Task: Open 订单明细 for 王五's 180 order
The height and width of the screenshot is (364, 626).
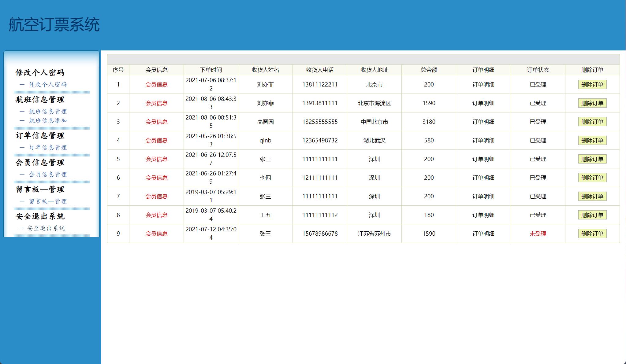Action: point(483,215)
